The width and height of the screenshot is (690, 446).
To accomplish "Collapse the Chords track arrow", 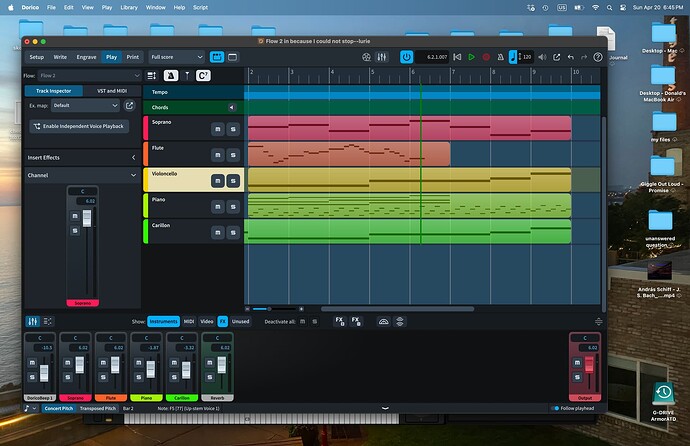I will pos(231,107).
